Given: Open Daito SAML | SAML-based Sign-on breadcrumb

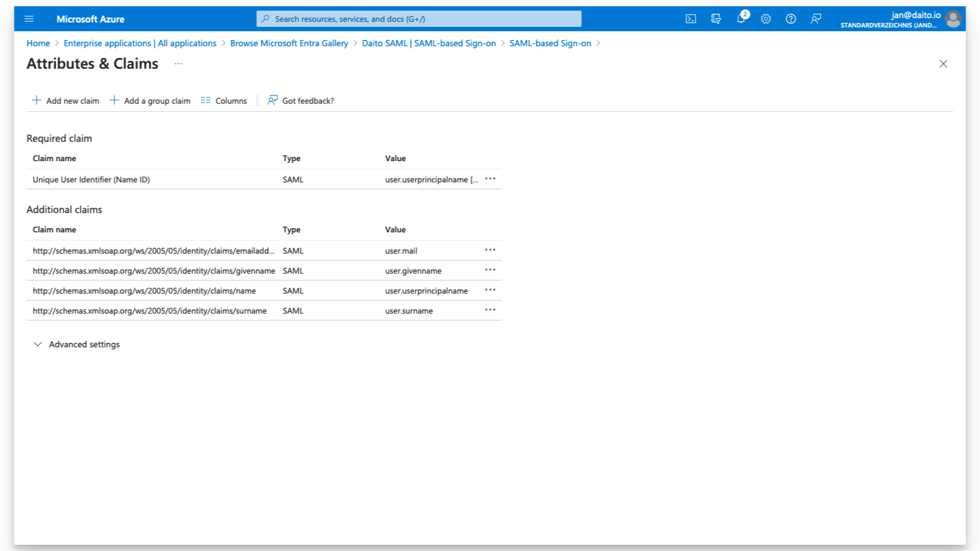Looking at the screenshot, I should pyautogui.click(x=429, y=43).
